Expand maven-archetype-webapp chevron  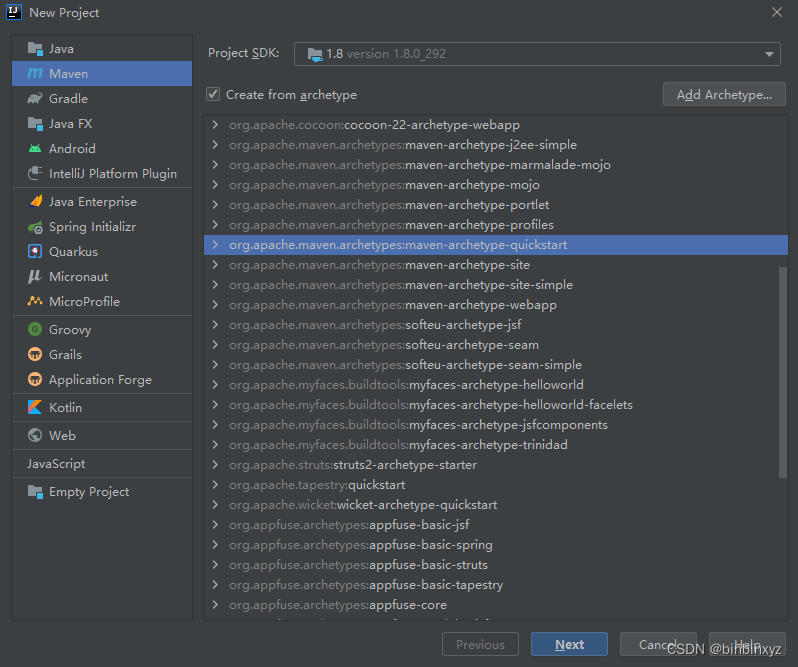[x=215, y=305]
